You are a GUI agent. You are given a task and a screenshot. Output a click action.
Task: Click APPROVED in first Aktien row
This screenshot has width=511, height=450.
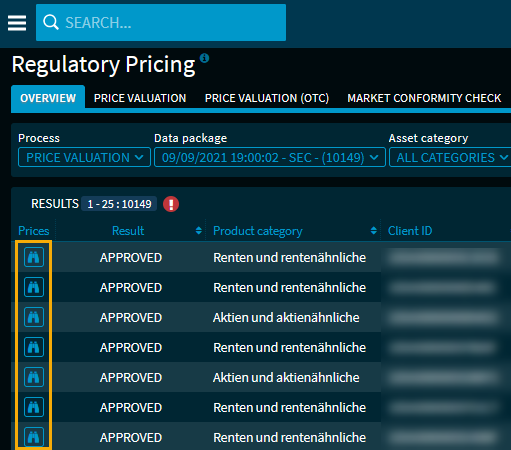[131, 317]
